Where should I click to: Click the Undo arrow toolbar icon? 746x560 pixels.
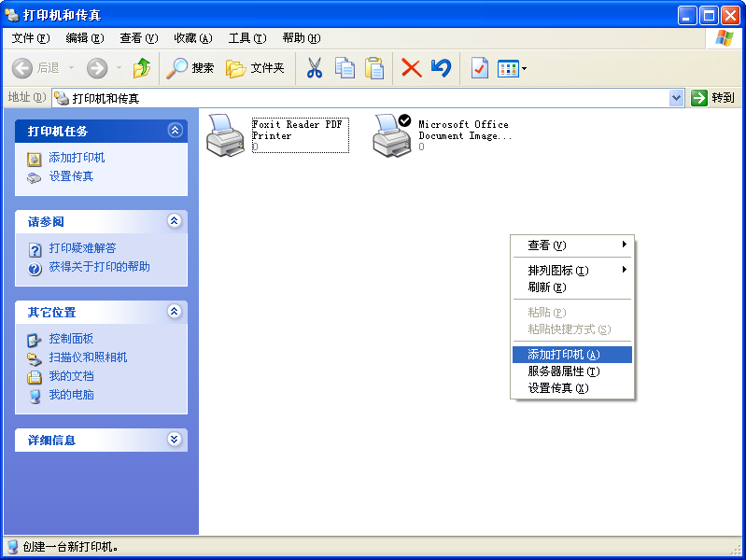442,68
